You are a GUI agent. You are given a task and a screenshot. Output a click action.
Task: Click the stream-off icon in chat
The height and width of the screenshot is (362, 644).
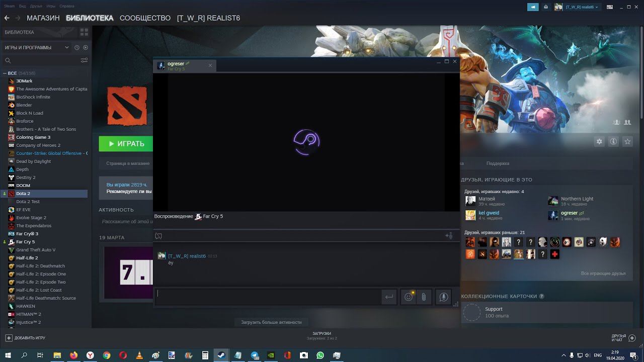pyautogui.click(x=158, y=236)
